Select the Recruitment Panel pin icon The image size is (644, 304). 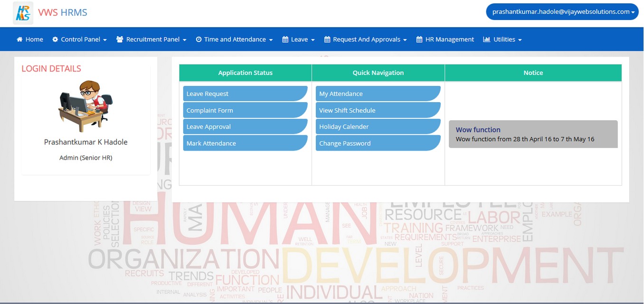[119, 39]
